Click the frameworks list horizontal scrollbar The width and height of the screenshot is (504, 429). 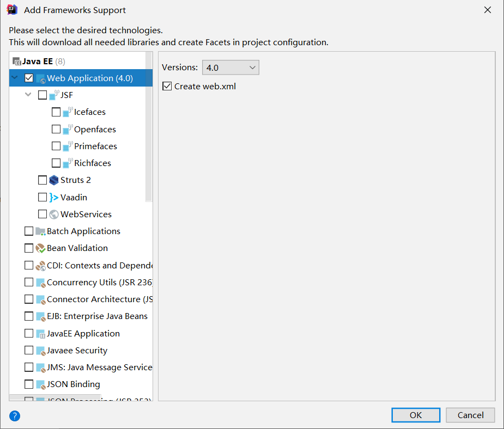click(x=55, y=397)
